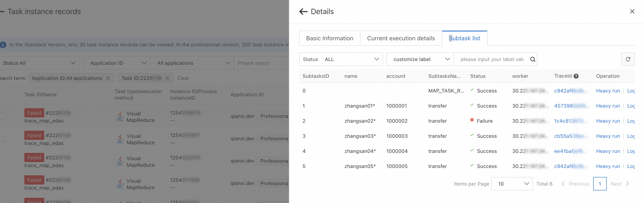This screenshot has height=203, width=644.
Task: Tick the checkbox of the first failed task
Action: pyautogui.click(x=2, y=116)
